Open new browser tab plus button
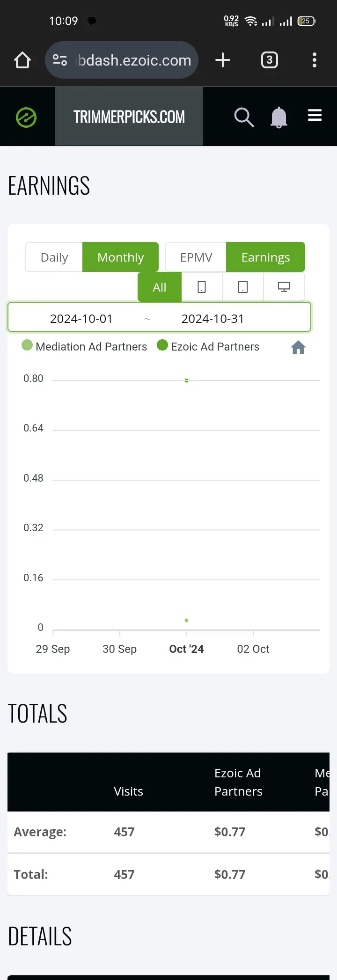This screenshot has height=980, width=337. [x=223, y=60]
